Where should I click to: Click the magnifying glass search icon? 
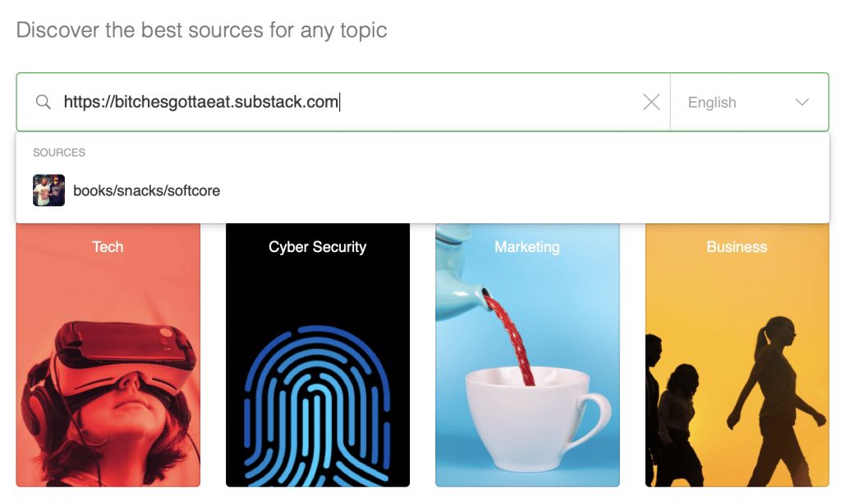coord(43,102)
